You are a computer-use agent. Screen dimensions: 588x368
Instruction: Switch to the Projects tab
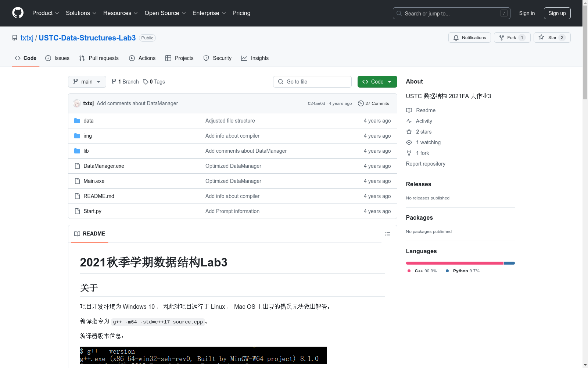[179, 58]
